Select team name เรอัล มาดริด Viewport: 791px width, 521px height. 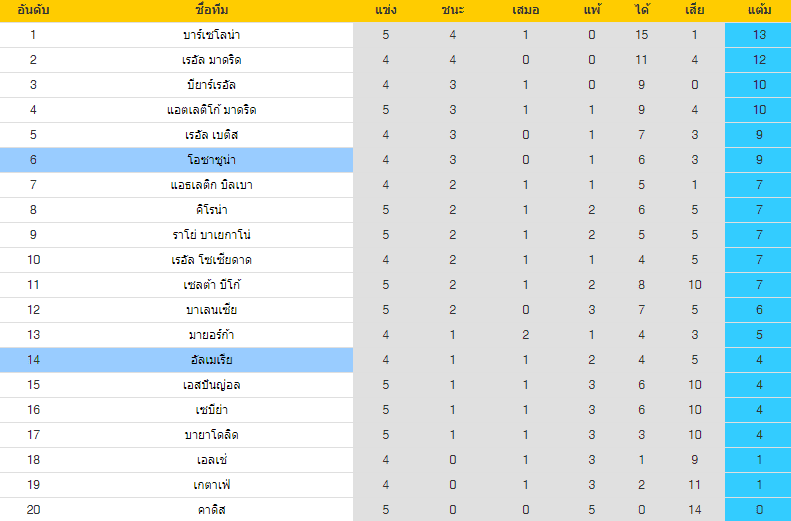coord(212,60)
